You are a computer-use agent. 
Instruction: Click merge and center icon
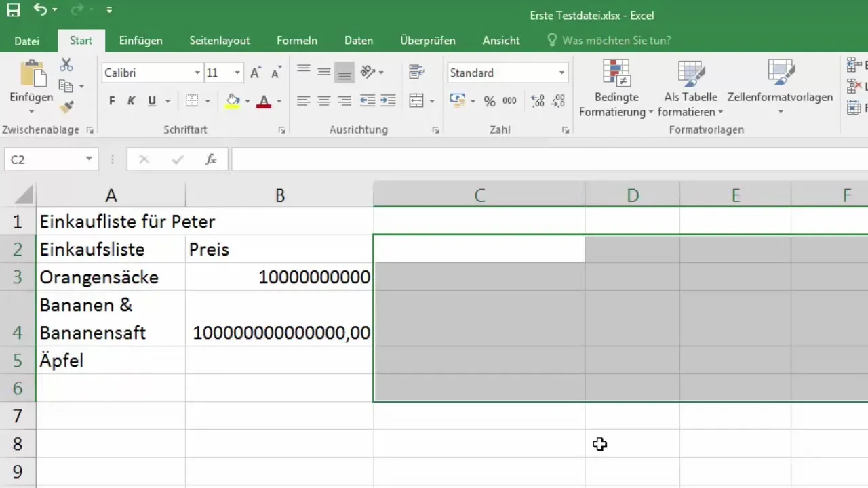(x=416, y=101)
